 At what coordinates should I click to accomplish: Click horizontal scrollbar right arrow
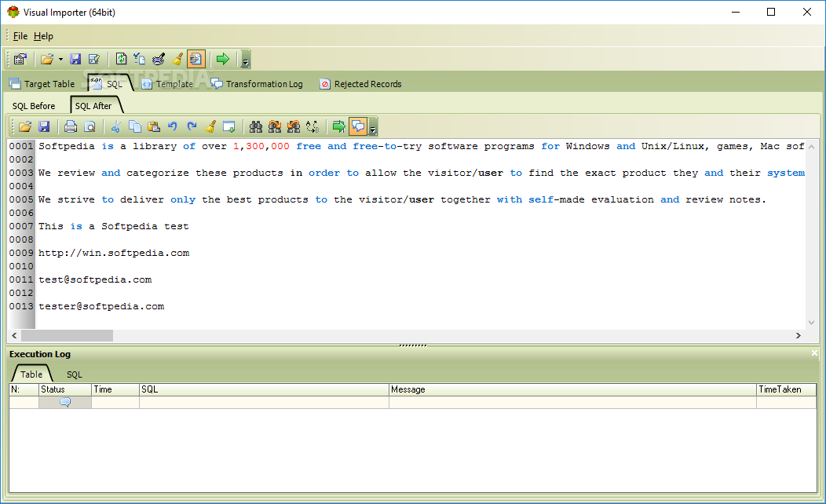tap(799, 335)
